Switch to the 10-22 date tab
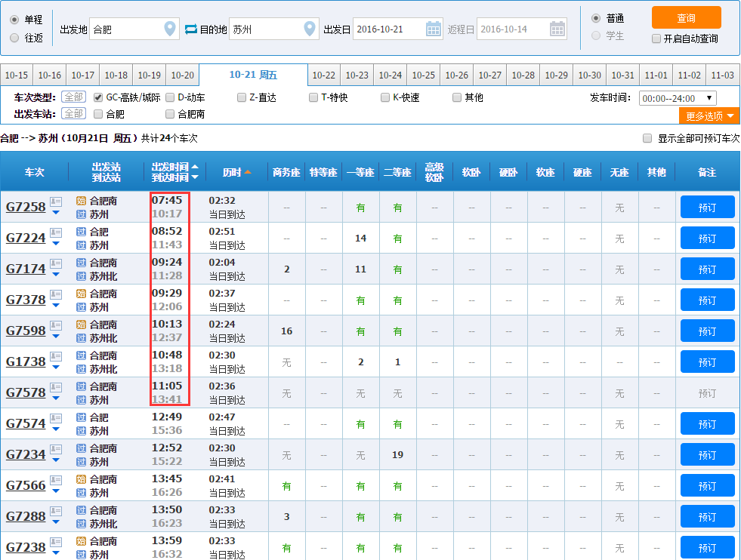Viewport: 741px width, 560px height. tap(324, 75)
